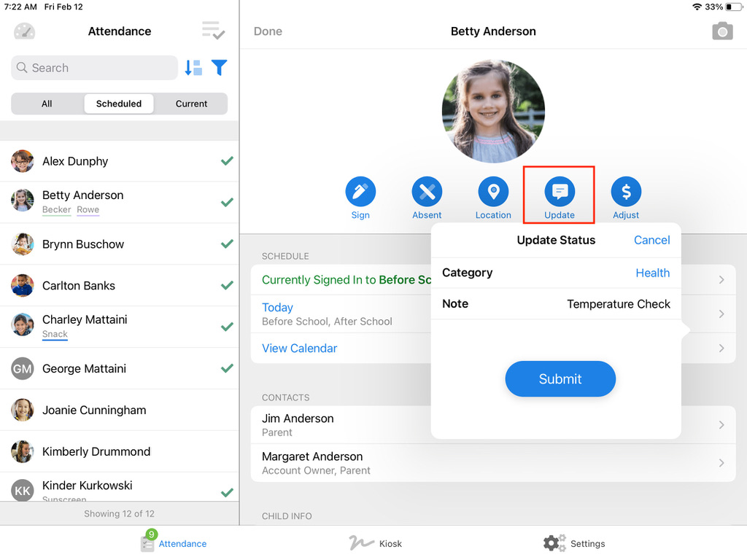Open the Adjust dollar action

pos(626,192)
